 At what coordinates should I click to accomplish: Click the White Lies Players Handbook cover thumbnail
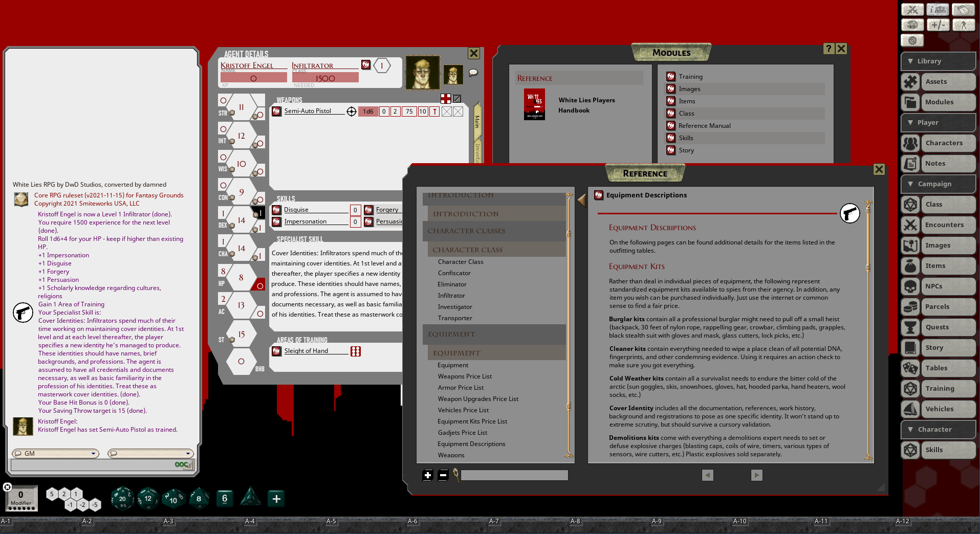click(x=534, y=105)
